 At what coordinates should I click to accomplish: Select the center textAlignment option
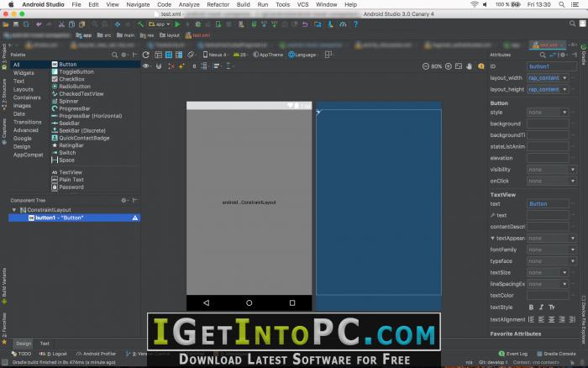pos(552,319)
